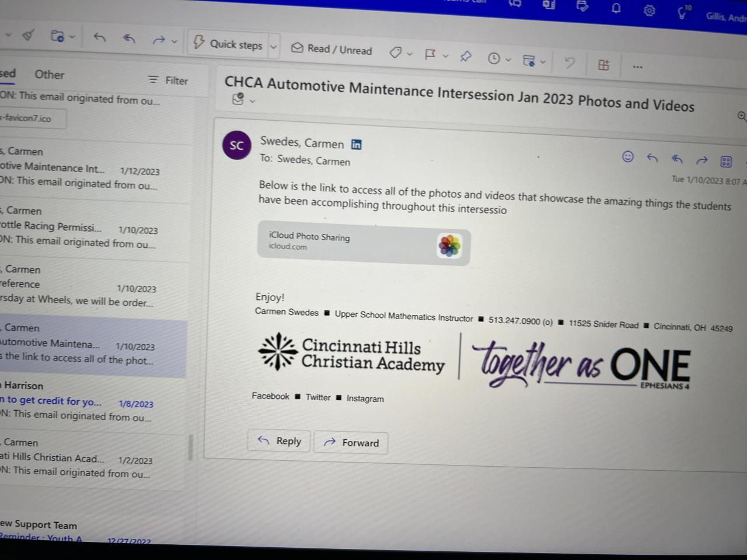747x560 pixels.
Task: Open the Harrison email dated 1/8/2023
Action: [x=93, y=401]
